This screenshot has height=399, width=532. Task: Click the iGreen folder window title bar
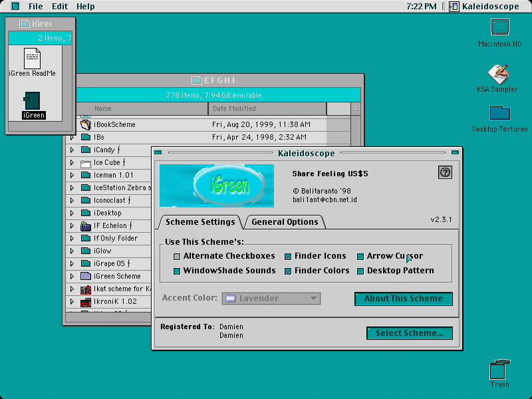click(x=40, y=24)
